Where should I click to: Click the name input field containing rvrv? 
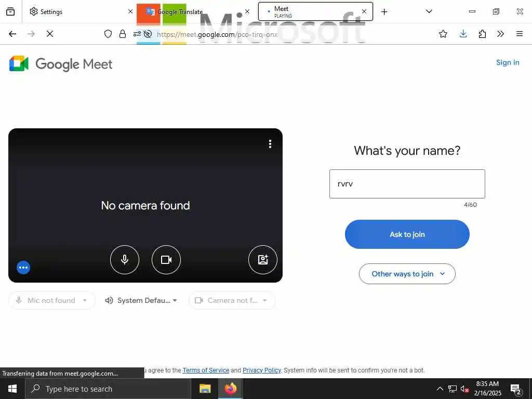407,184
